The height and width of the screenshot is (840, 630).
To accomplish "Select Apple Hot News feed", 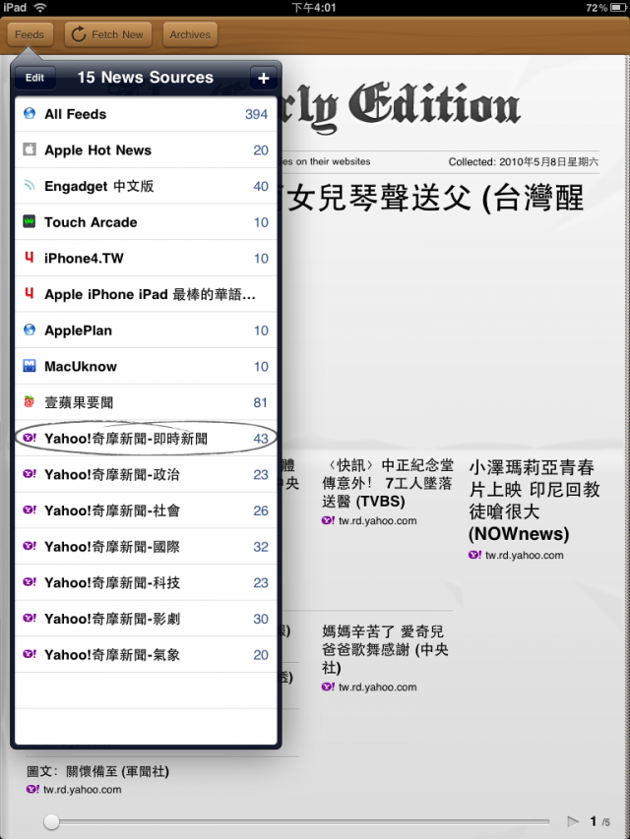I will 146,150.
